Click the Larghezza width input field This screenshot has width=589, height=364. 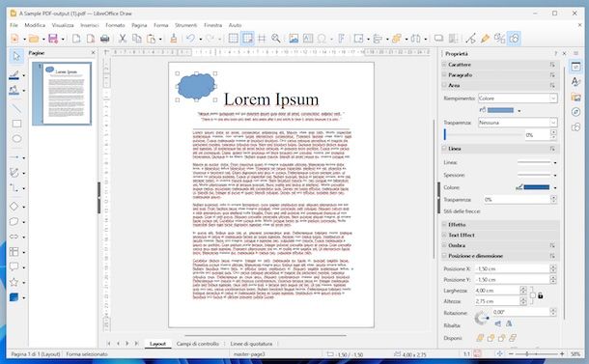click(497, 291)
